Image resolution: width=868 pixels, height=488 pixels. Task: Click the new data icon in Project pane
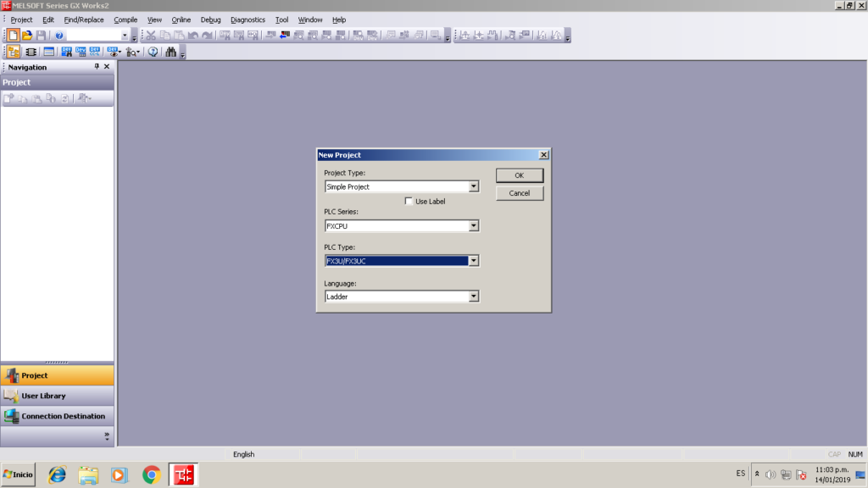point(8,98)
